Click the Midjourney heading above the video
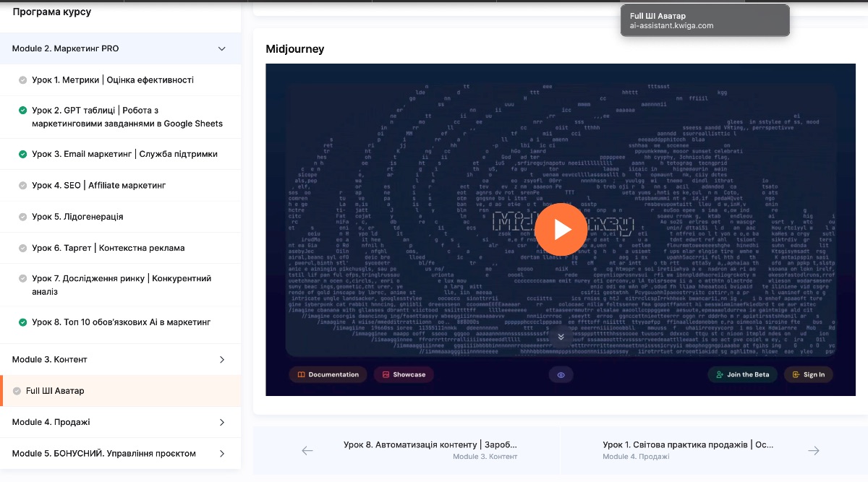 295,49
